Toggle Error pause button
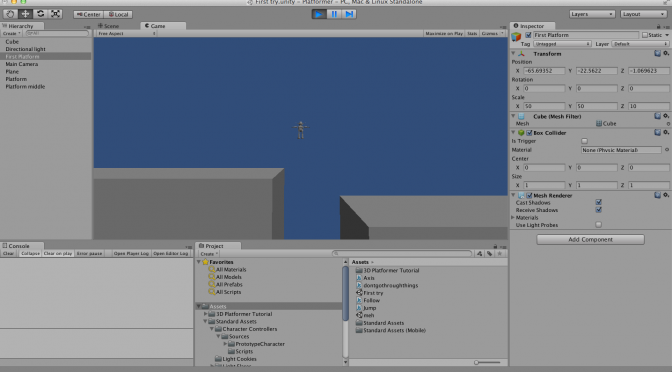The image size is (672, 372). pyautogui.click(x=90, y=254)
